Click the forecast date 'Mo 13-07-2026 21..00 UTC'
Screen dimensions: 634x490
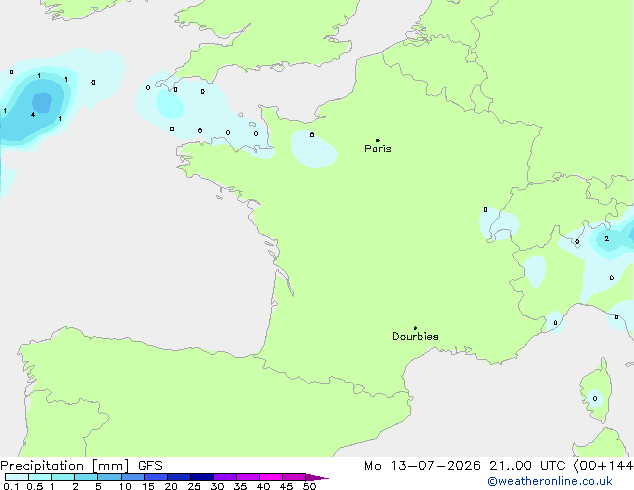[464, 466]
